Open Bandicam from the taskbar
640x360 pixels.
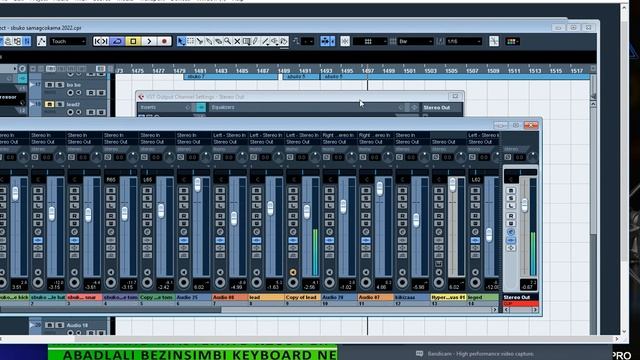click(476, 354)
